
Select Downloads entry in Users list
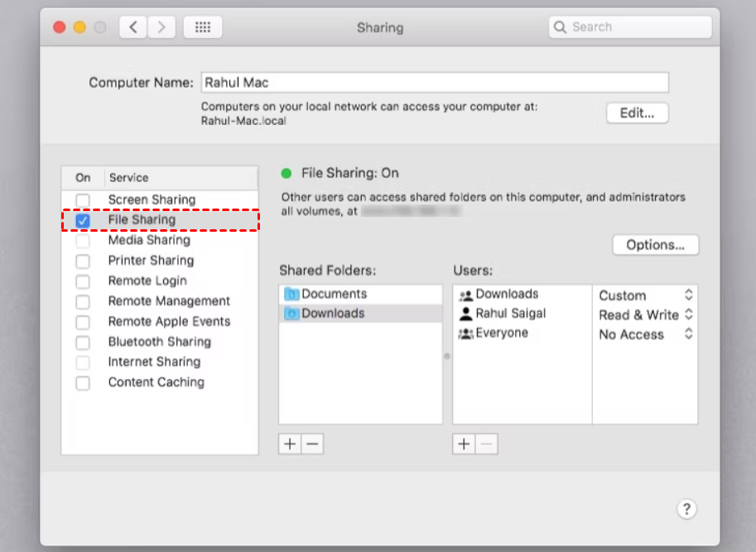point(522,294)
